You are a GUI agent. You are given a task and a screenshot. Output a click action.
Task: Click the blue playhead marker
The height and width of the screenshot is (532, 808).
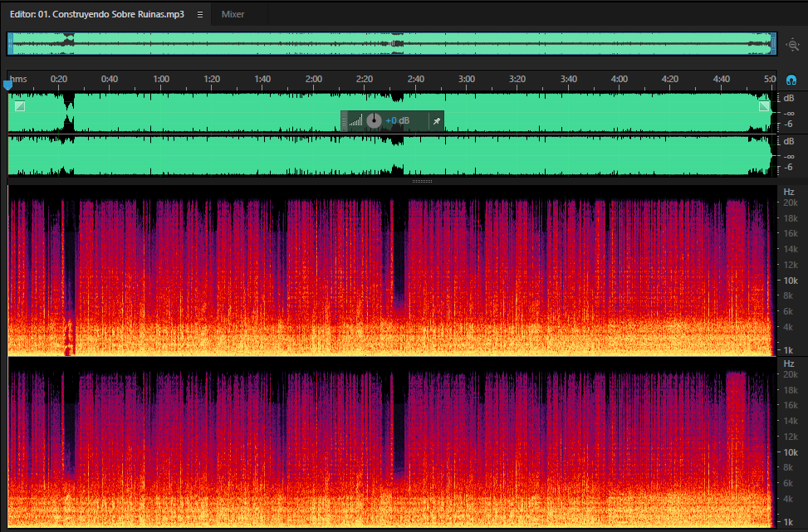pos(7,85)
